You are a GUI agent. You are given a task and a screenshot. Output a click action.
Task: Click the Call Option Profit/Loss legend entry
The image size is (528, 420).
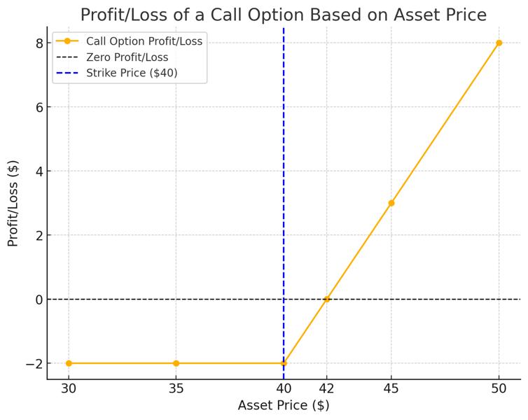(x=144, y=41)
